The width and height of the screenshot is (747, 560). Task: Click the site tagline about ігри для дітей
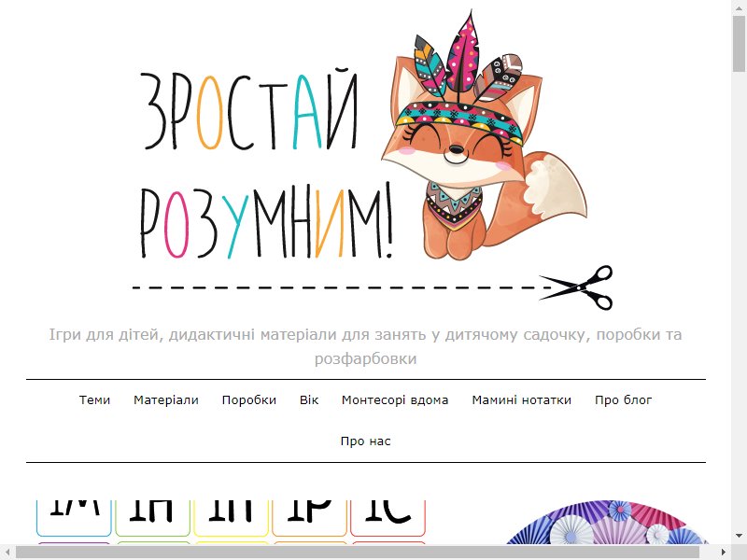[365, 346]
